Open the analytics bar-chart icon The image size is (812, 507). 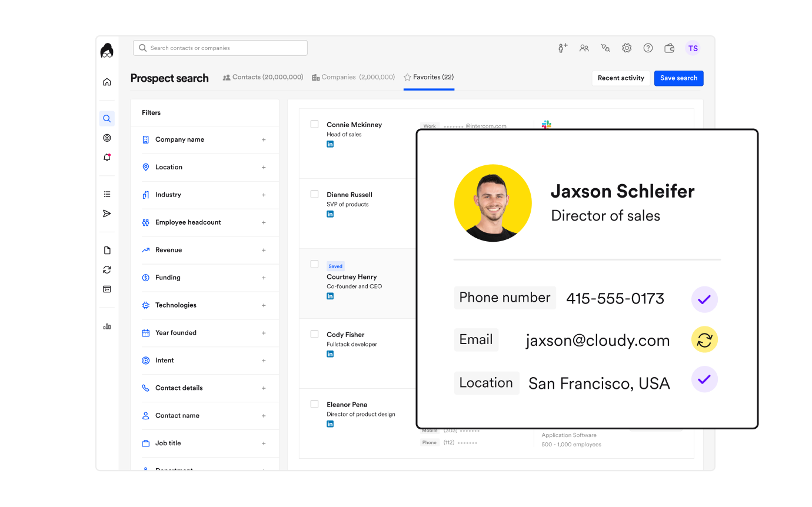coord(107,326)
